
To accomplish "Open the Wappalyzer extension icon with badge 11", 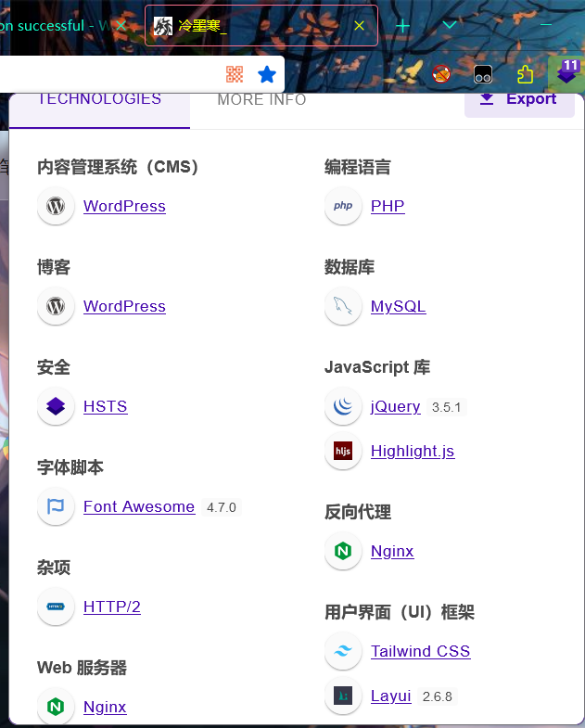I will point(567,72).
